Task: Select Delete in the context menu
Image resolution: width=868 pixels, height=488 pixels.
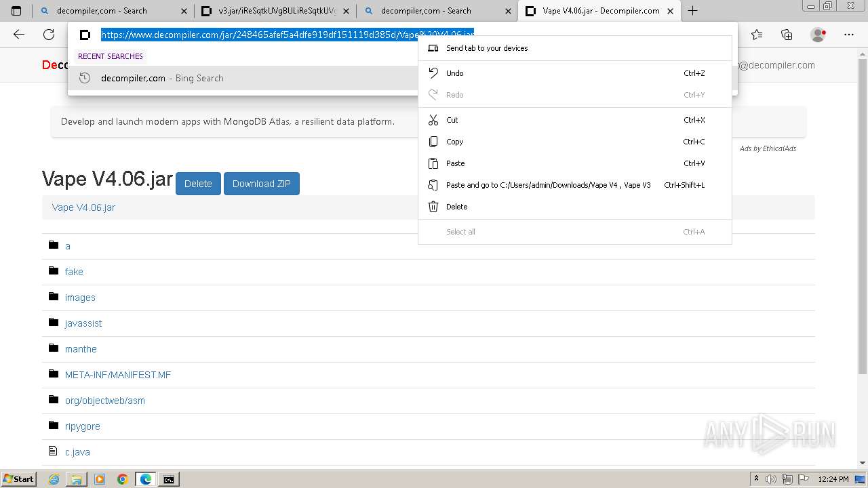Action: 575,207
